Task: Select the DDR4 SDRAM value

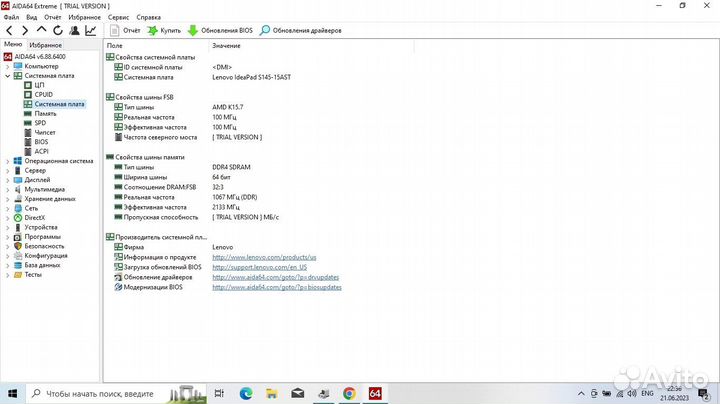Action: 231,167
